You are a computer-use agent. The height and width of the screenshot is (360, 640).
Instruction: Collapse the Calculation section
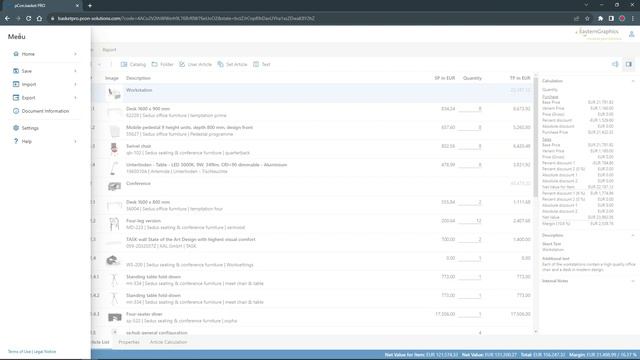(x=633, y=81)
